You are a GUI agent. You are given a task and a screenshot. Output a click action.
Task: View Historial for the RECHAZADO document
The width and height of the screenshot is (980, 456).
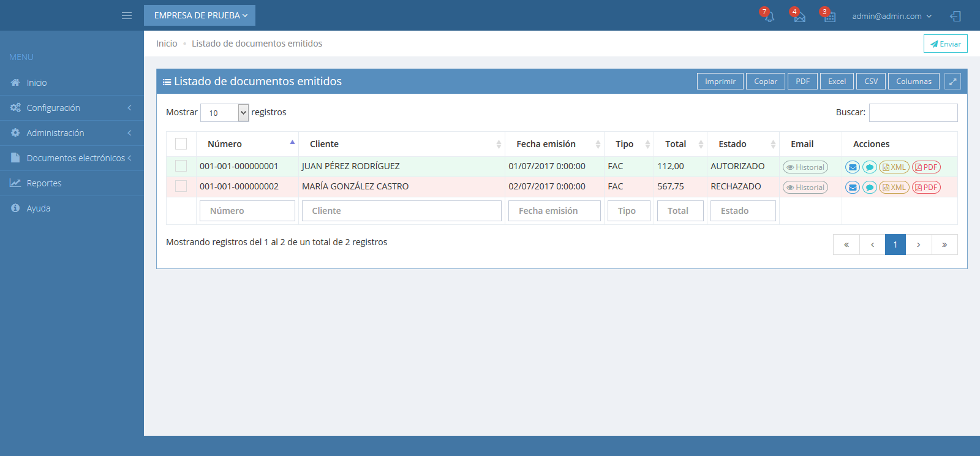pos(805,188)
